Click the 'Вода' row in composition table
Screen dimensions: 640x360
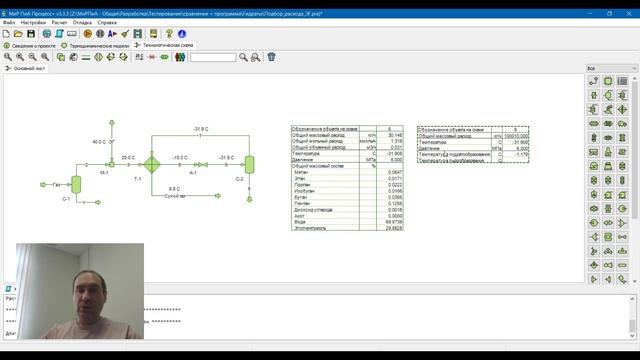(347, 222)
